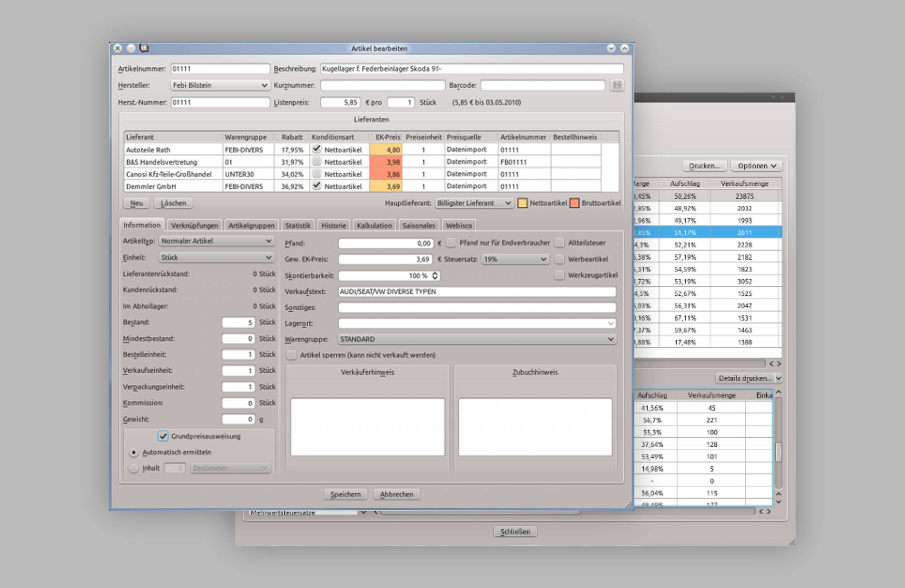Click the Details drucken dropdown arrow

779,378
